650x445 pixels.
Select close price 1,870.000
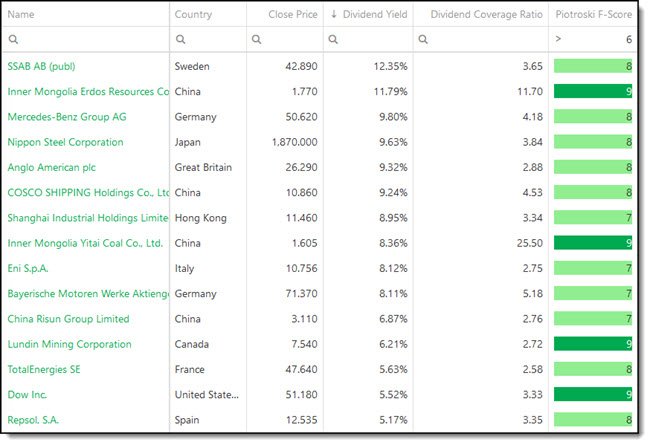pyautogui.click(x=294, y=142)
